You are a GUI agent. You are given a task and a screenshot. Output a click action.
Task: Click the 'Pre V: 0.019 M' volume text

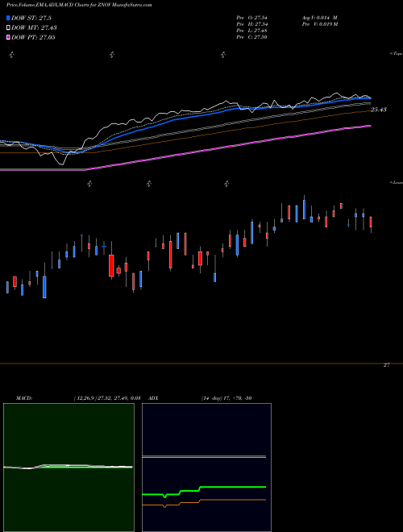point(319,24)
